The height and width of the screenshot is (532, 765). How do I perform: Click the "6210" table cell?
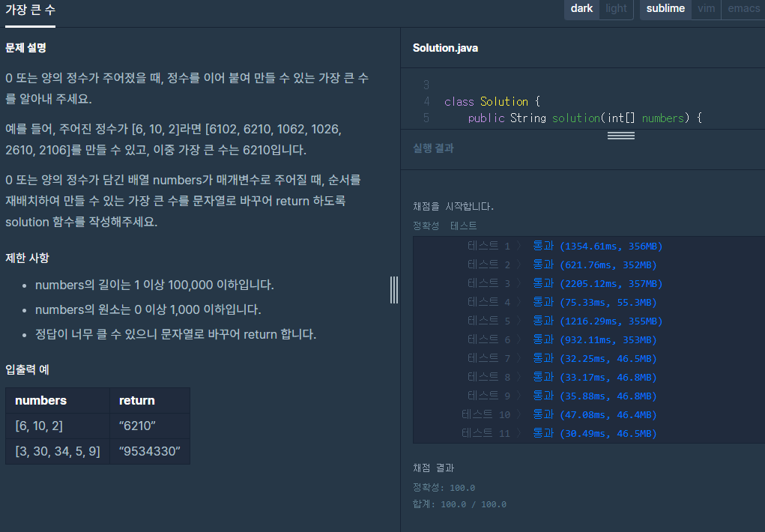coord(150,426)
